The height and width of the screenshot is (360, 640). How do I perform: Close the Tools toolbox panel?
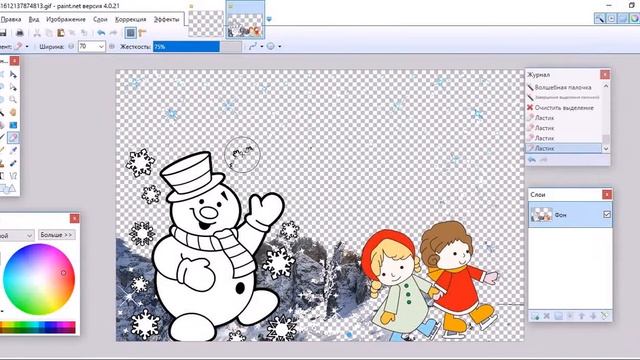coord(14,61)
